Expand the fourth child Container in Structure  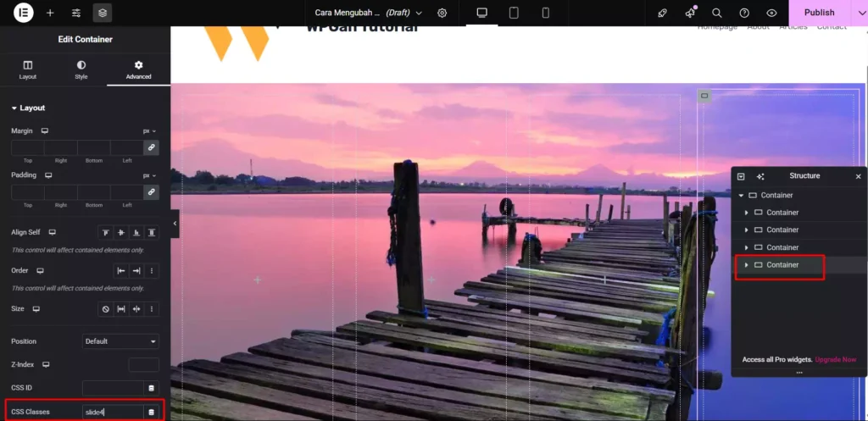pos(746,265)
